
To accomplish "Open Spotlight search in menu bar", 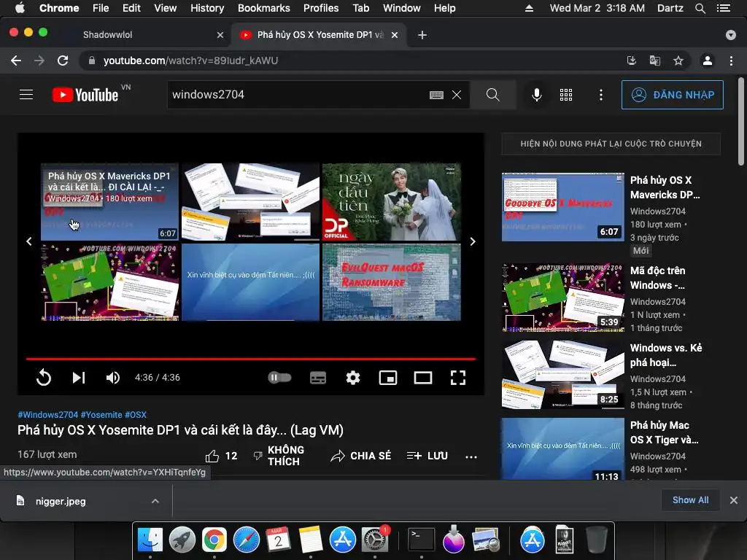I will [700, 8].
